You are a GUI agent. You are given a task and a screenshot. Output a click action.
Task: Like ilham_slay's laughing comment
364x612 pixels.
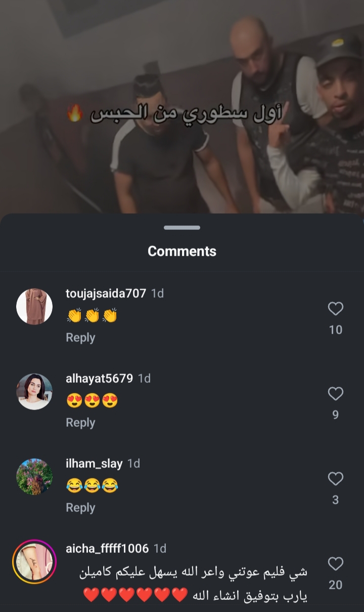[x=336, y=479]
